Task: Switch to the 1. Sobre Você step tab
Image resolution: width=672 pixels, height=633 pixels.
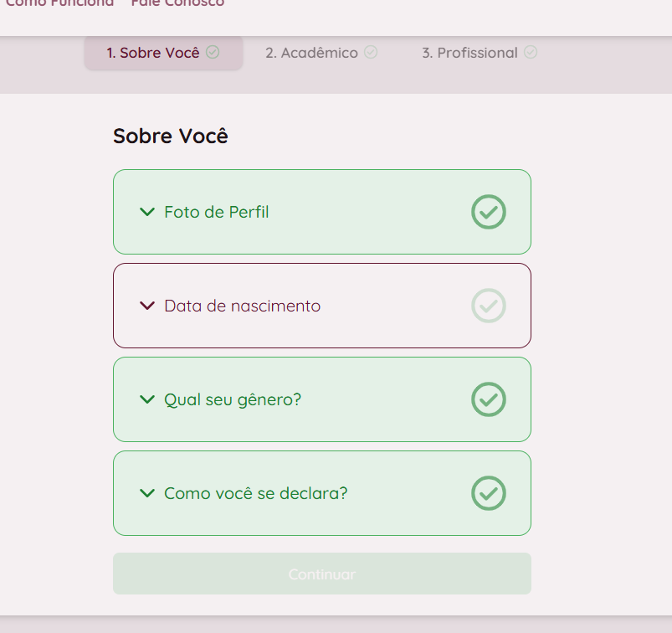Action: tap(153, 53)
